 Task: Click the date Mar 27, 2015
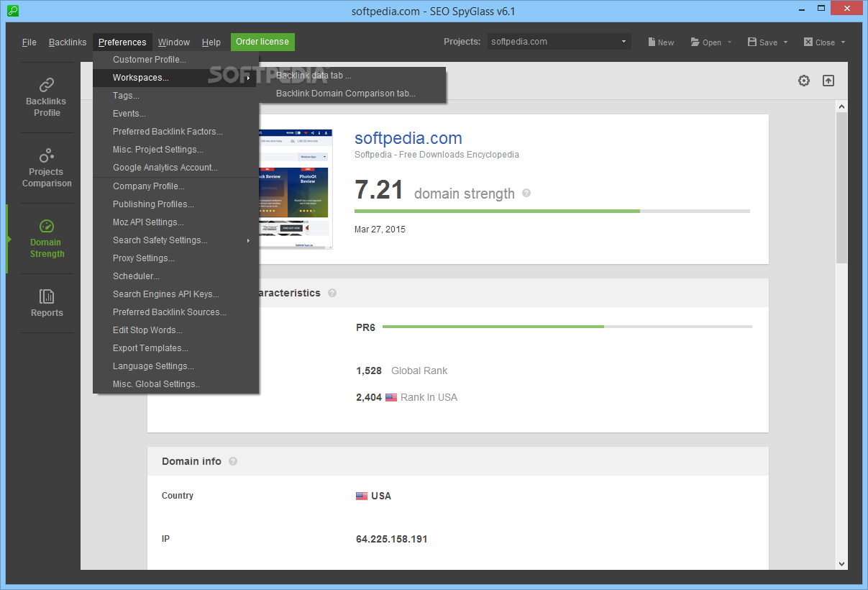click(380, 230)
